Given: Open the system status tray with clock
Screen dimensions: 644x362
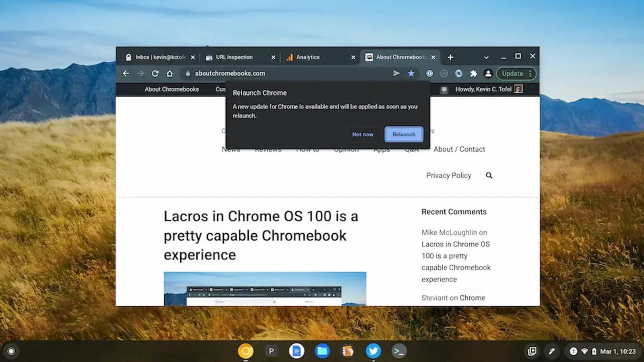Looking at the screenshot, I should pyautogui.click(x=602, y=351).
